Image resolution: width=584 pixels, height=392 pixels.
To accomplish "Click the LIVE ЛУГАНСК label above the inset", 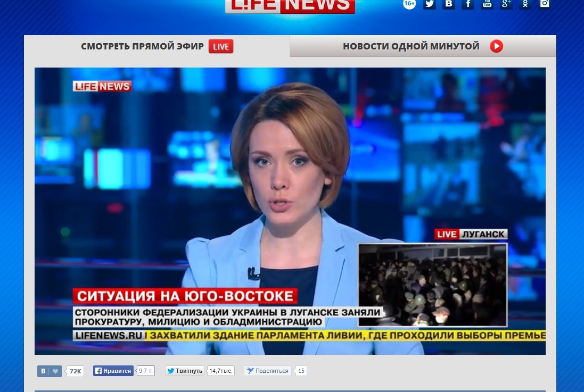I will coord(471,234).
